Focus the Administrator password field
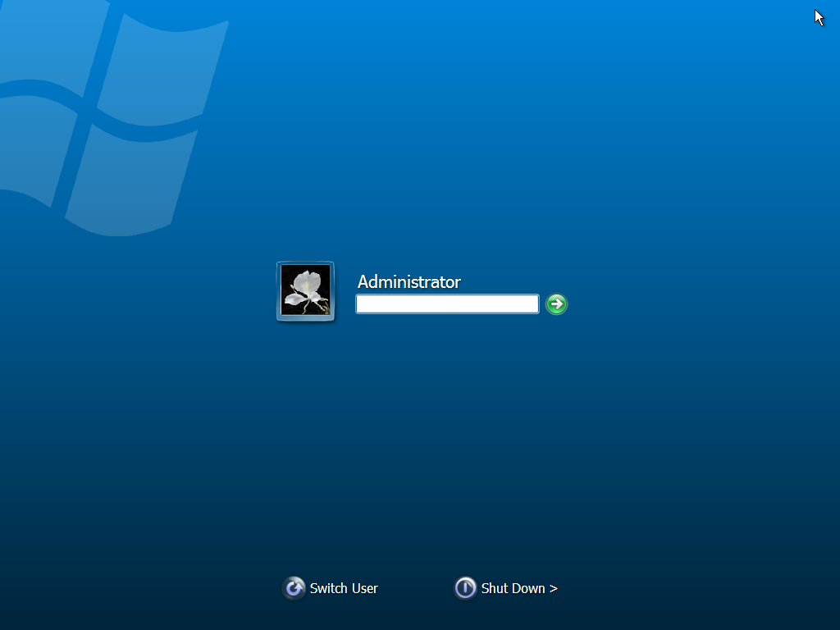Viewport: 840px width, 630px height. [447, 304]
